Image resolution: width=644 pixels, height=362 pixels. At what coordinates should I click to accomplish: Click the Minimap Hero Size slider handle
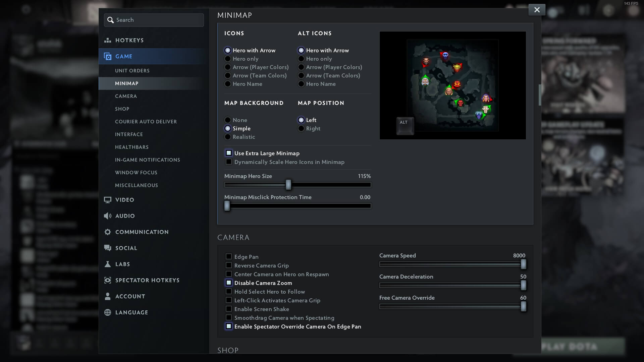[x=288, y=185]
